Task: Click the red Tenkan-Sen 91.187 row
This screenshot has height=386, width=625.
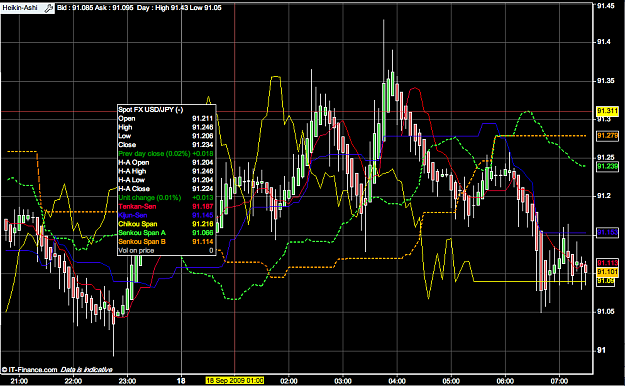Action: click(x=166, y=207)
